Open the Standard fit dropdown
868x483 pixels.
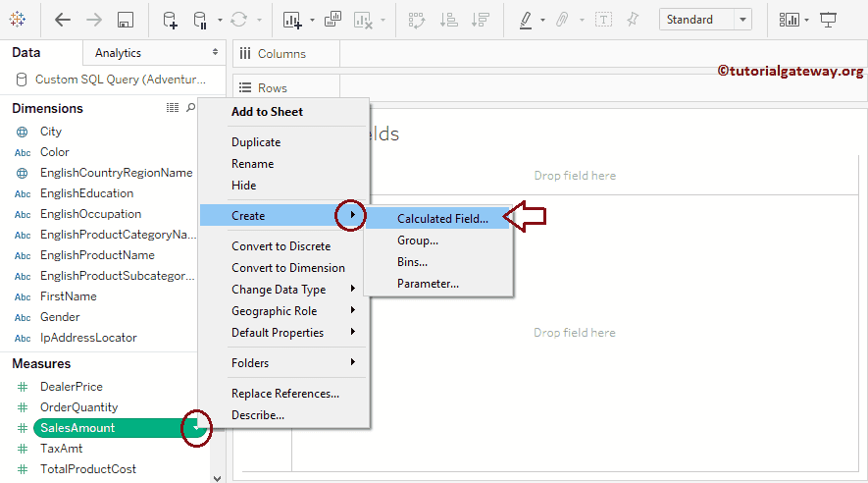click(x=705, y=20)
